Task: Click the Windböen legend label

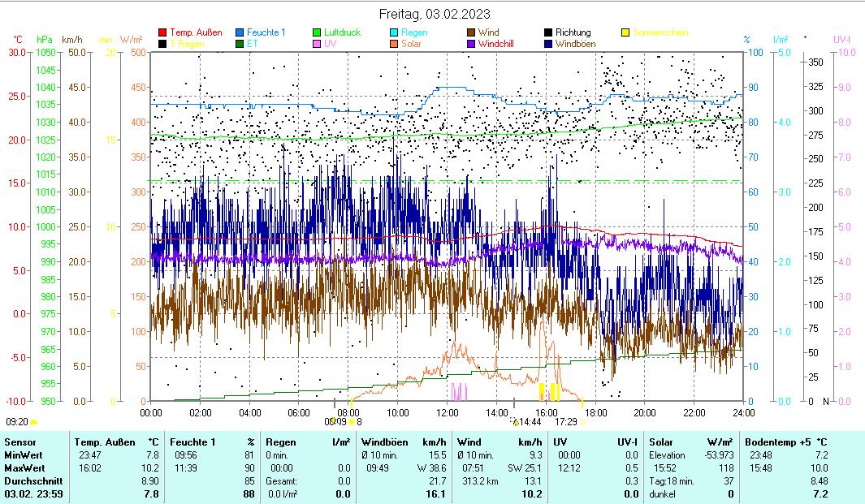Action: pos(577,44)
